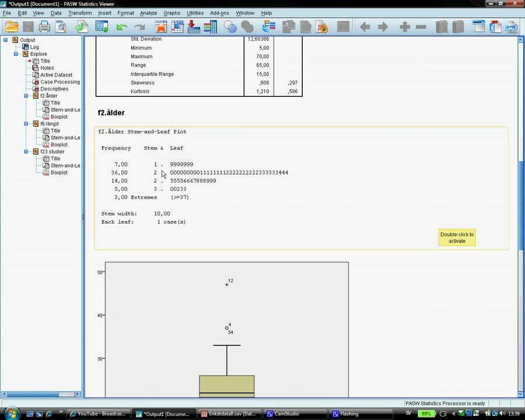Screen dimensions: 525x420
Task: Click the Save document toolbar icon
Action: click(x=28, y=26)
